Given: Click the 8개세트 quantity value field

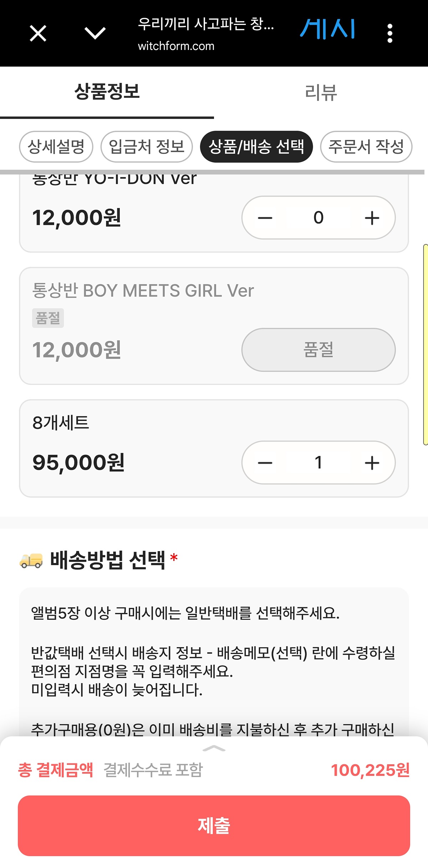Looking at the screenshot, I should coord(319,463).
